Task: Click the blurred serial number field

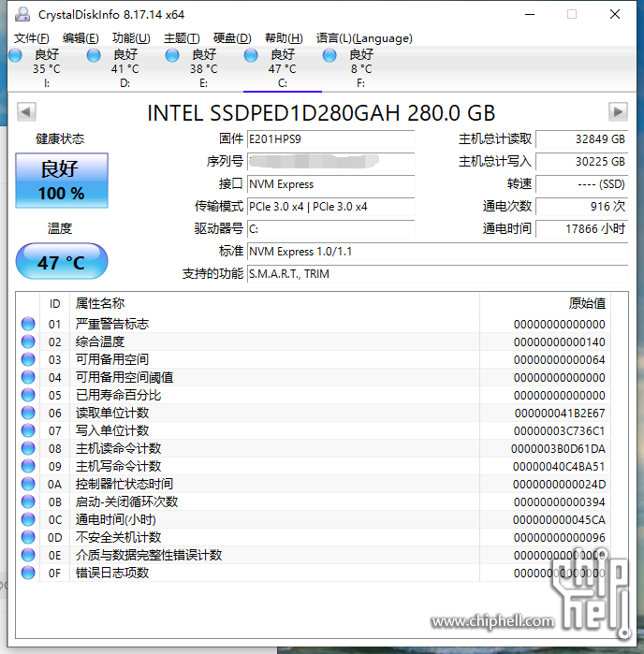Action: [331, 162]
